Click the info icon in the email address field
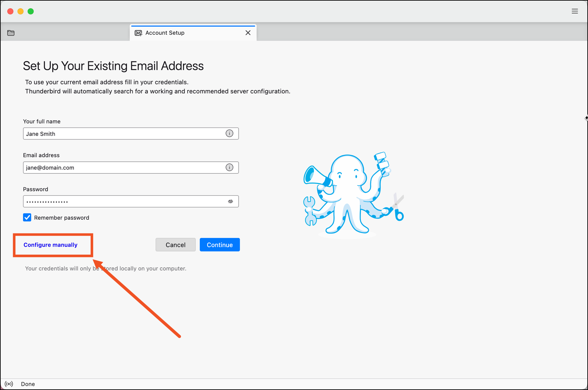 tap(229, 167)
